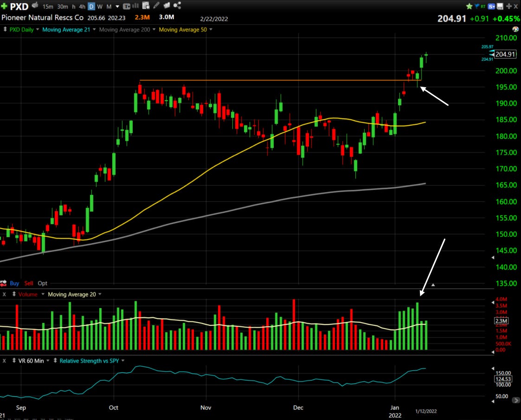This screenshot has height=420, width=521.
Task: Click the reorder arrows beside PXD Daily
Action: [5, 29]
